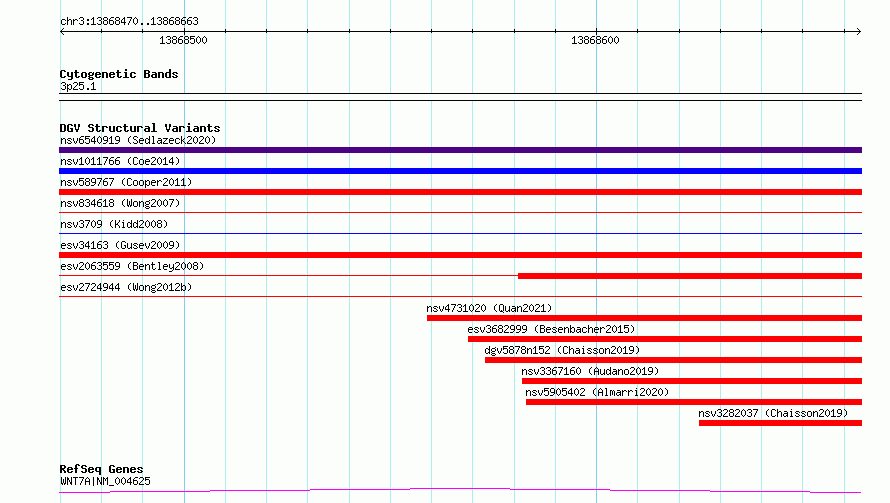Click the red esv3682999 variant bar
890x503 pixels.
pos(665,339)
